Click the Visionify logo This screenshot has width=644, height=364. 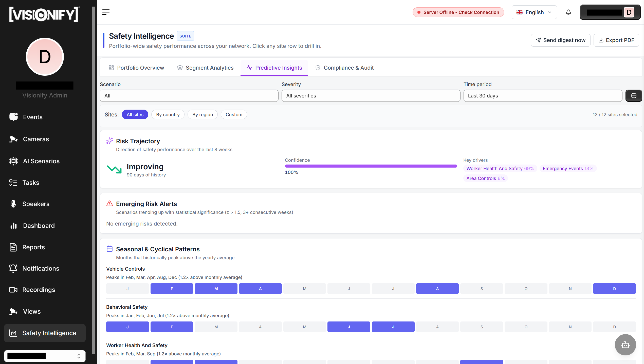pyautogui.click(x=45, y=14)
